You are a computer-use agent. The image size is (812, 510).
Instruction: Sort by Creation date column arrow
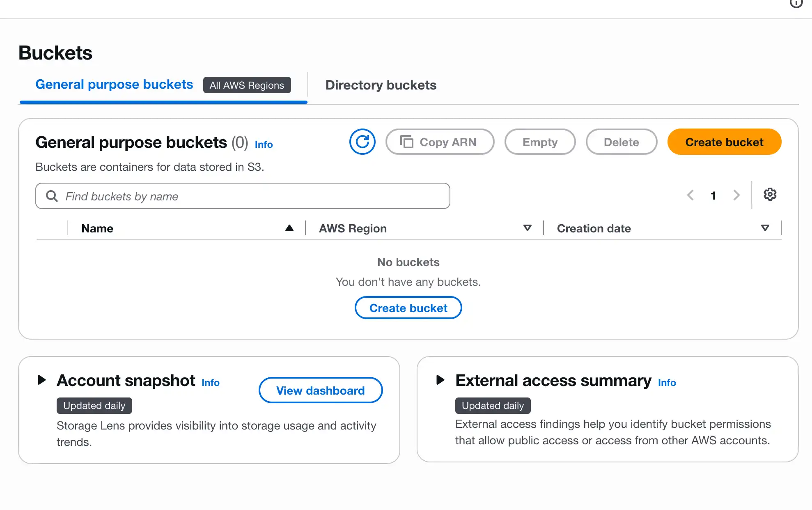click(765, 228)
